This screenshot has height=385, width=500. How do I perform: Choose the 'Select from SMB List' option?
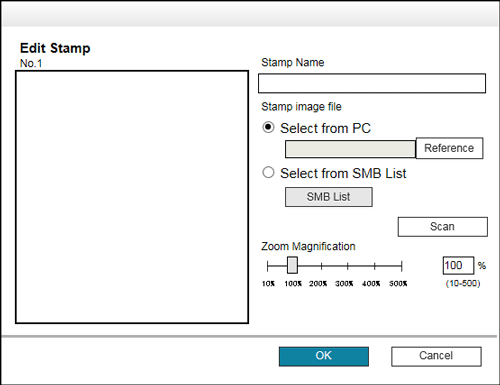pyautogui.click(x=268, y=172)
